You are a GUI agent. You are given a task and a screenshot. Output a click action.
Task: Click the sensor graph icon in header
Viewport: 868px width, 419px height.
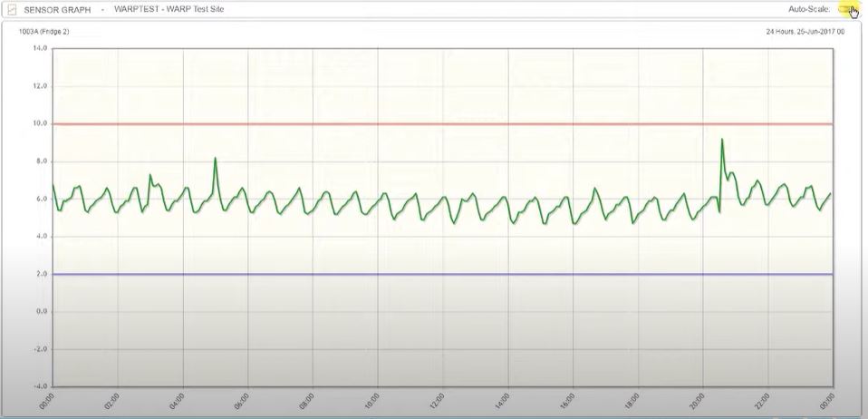pos(12,9)
